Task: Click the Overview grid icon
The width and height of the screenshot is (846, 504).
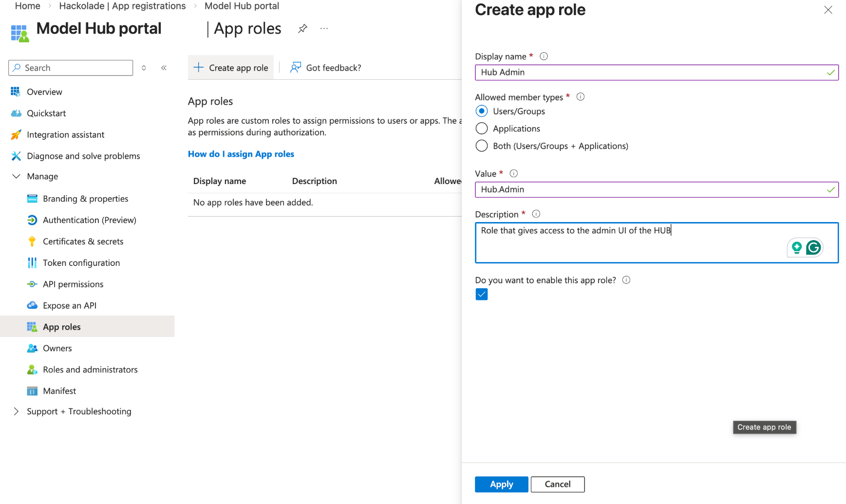Action: point(16,92)
